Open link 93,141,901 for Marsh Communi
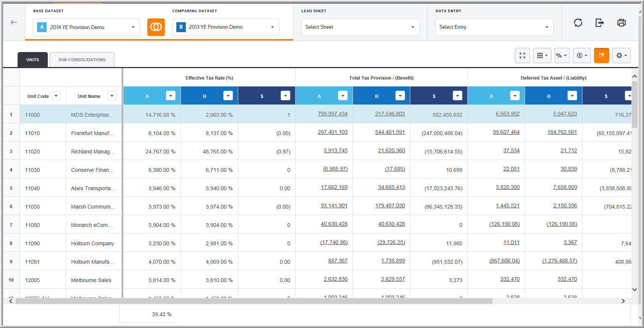The image size is (644, 328). [334, 206]
